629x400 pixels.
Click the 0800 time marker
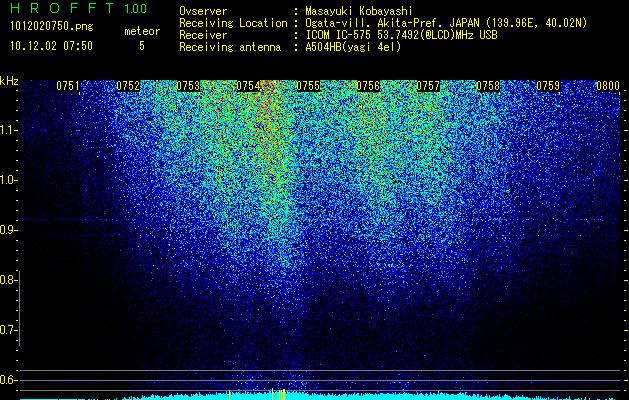coord(608,86)
